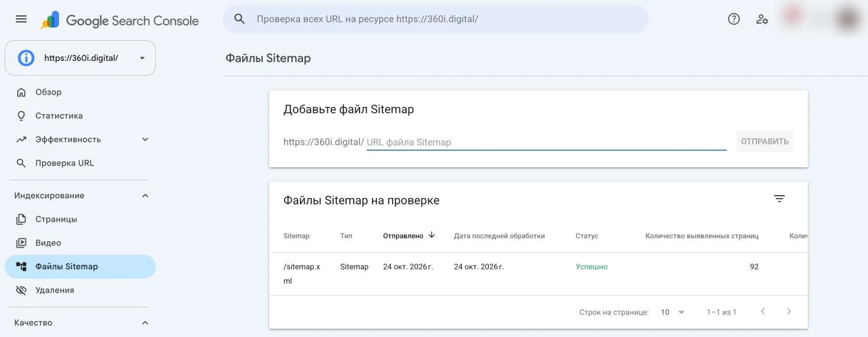
Task: Click the submitted date 24 окт. 2026 г.
Action: (x=408, y=267)
